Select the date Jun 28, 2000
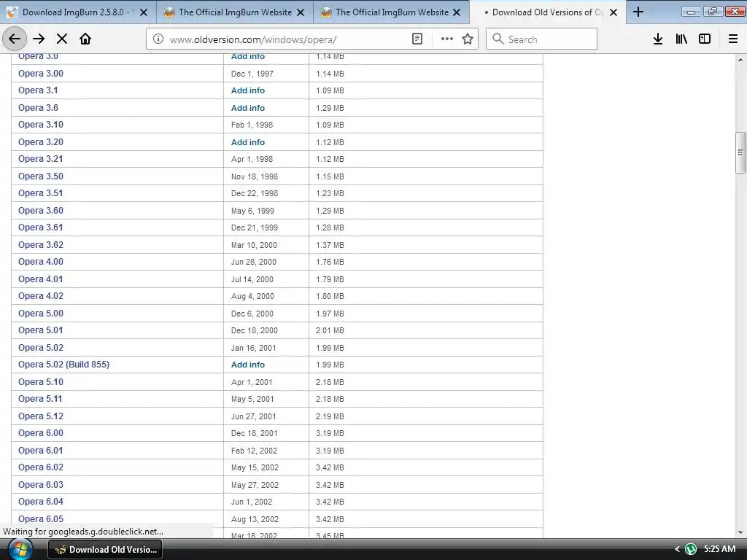The width and height of the screenshot is (747, 560). pyautogui.click(x=253, y=262)
